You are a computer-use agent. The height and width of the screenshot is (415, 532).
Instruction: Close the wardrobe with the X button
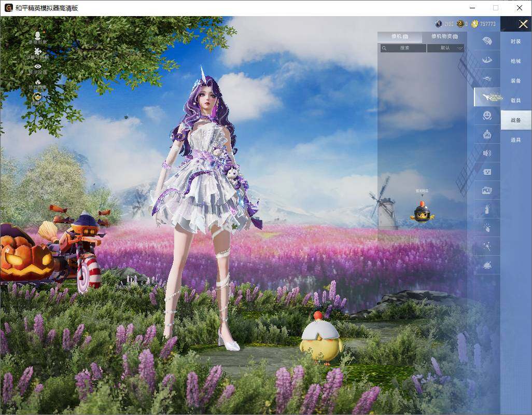pyautogui.click(x=523, y=24)
